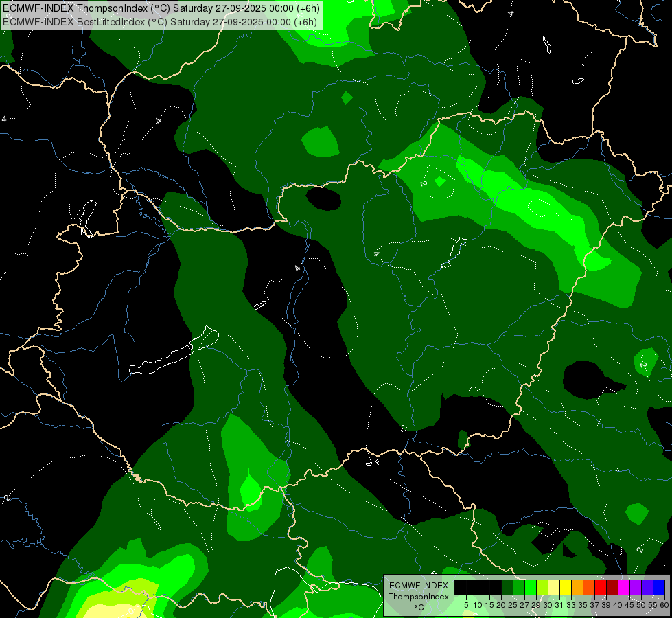
Task: Click the small black oval below northern border
Action: point(323,199)
